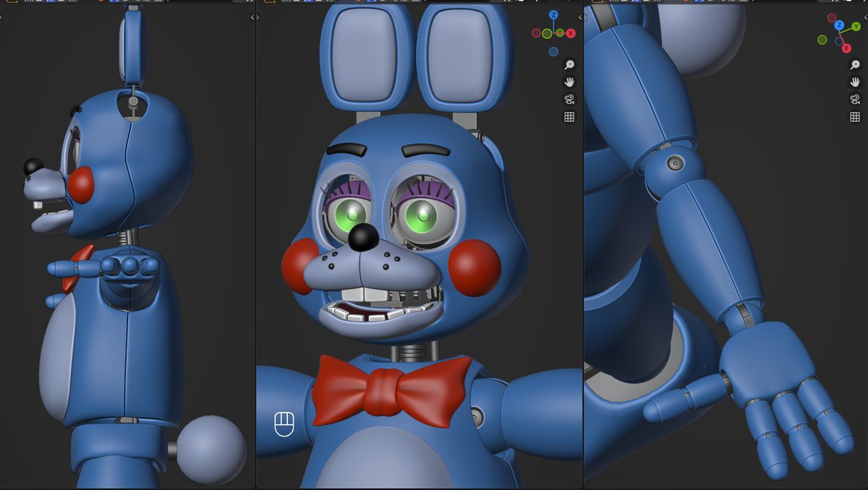Click the Z axis on middle viewport gizmo
This screenshot has width=868, height=490.
(553, 15)
